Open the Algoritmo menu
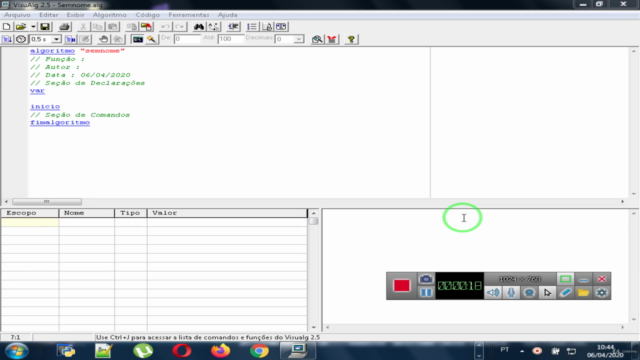Image resolution: width=640 pixels, height=360 pixels. click(110, 15)
